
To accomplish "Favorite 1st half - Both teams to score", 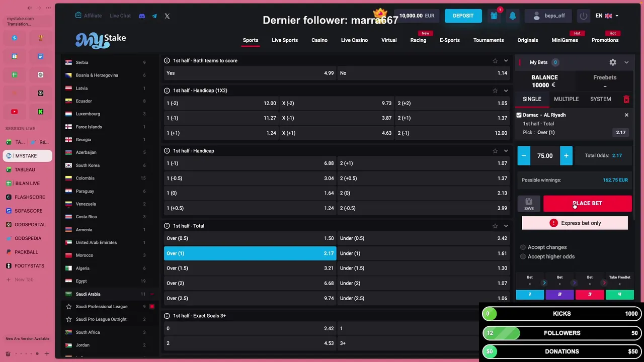I will (x=495, y=61).
